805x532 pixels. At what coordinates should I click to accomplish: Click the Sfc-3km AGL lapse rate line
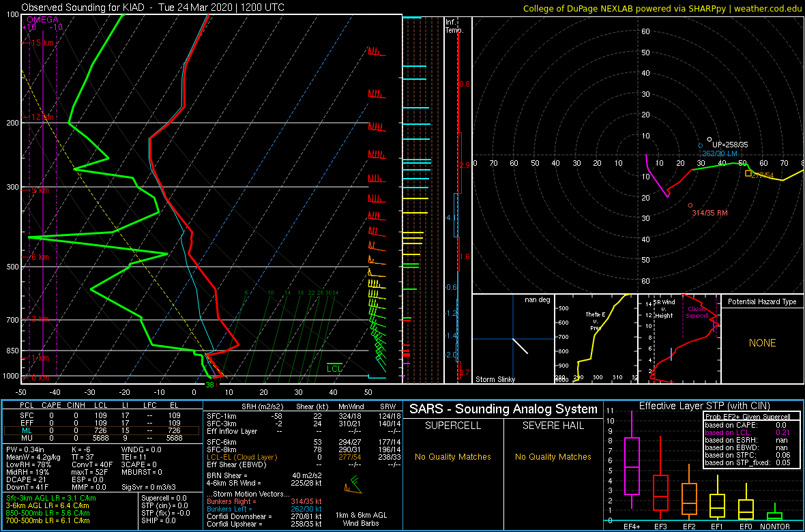51,498
